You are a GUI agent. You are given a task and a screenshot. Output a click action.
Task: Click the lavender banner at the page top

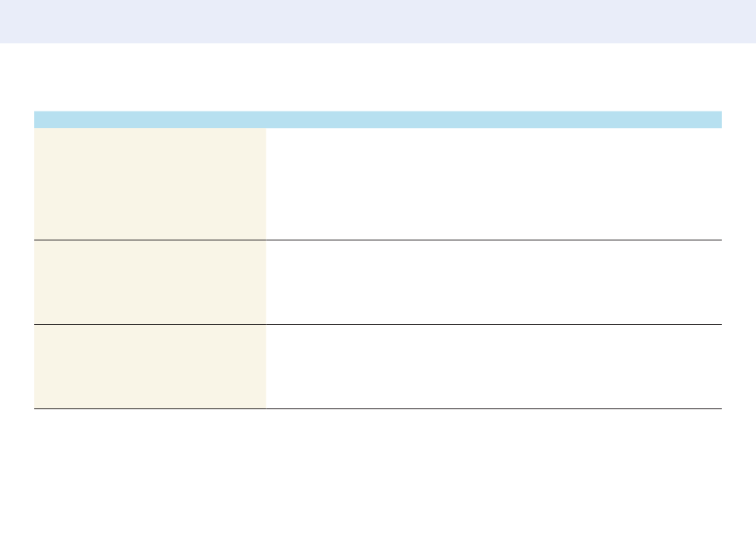coord(378,21)
